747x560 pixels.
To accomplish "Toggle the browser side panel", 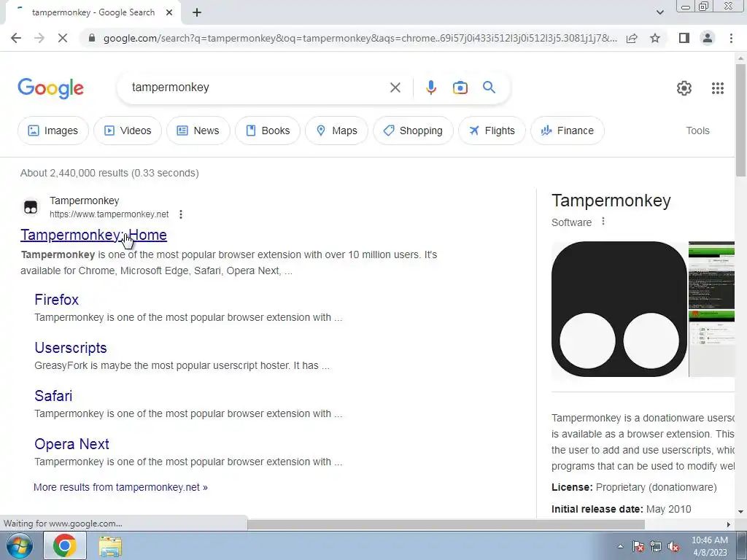I will pyautogui.click(x=684, y=38).
